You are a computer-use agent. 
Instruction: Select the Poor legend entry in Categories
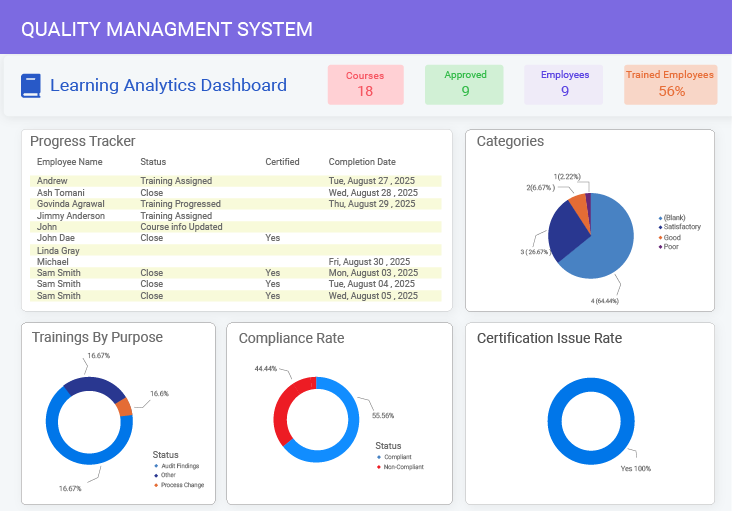pos(669,247)
